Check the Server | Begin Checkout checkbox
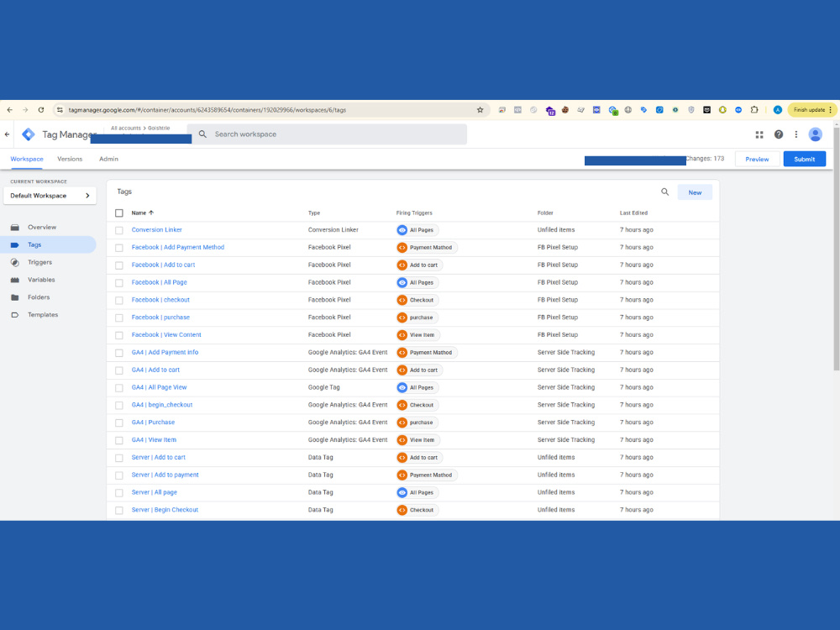840x630 pixels. pyautogui.click(x=119, y=510)
